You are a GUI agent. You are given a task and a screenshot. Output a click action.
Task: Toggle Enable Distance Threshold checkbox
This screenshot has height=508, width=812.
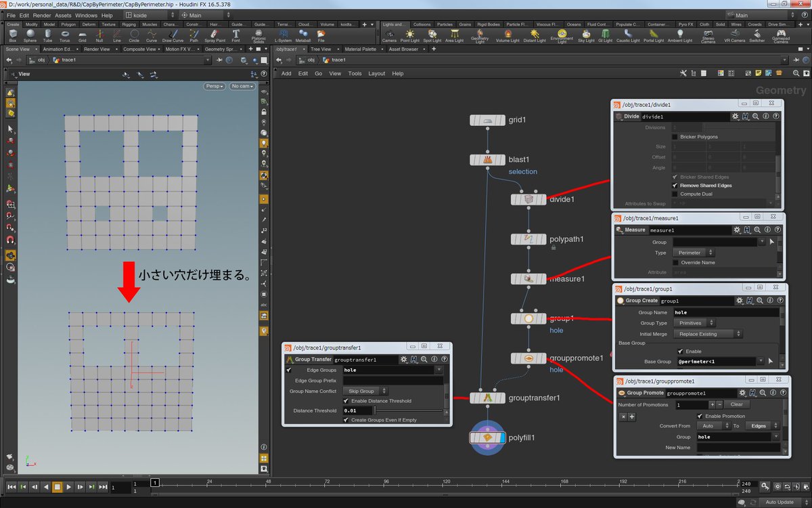coord(346,401)
